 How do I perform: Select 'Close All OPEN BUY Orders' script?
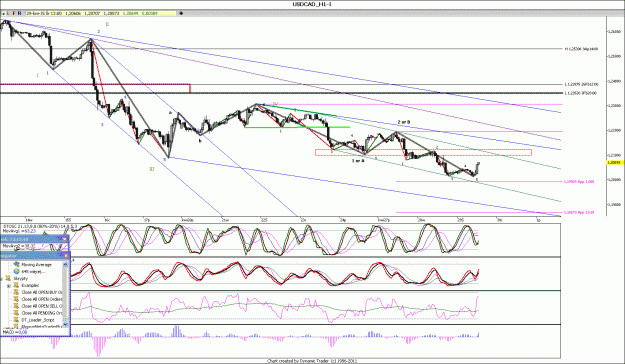click(42, 292)
